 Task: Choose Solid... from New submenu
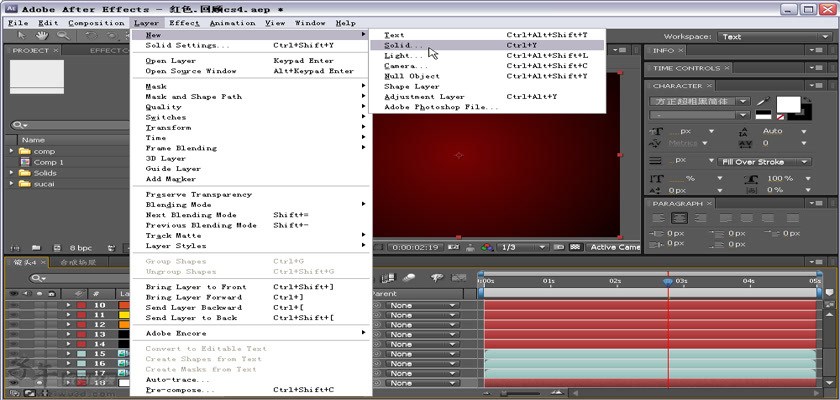pyautogui.click(x=487, y=46)
